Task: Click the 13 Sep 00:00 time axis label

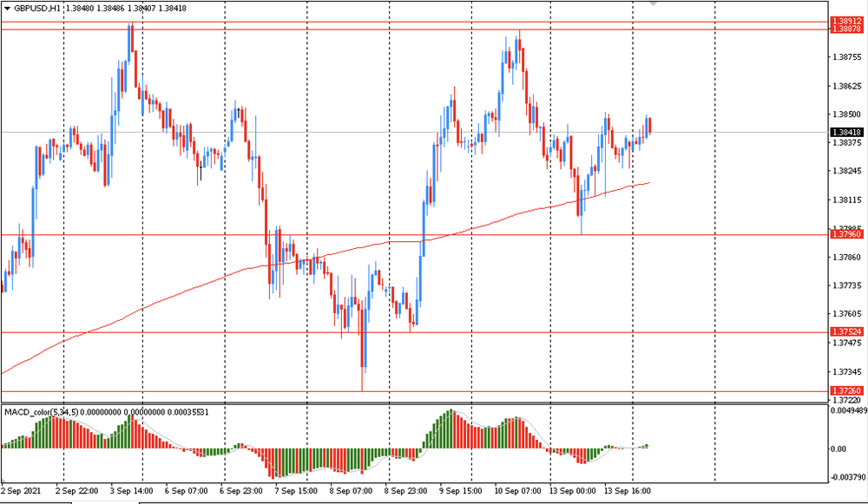Action: [572, 491]
